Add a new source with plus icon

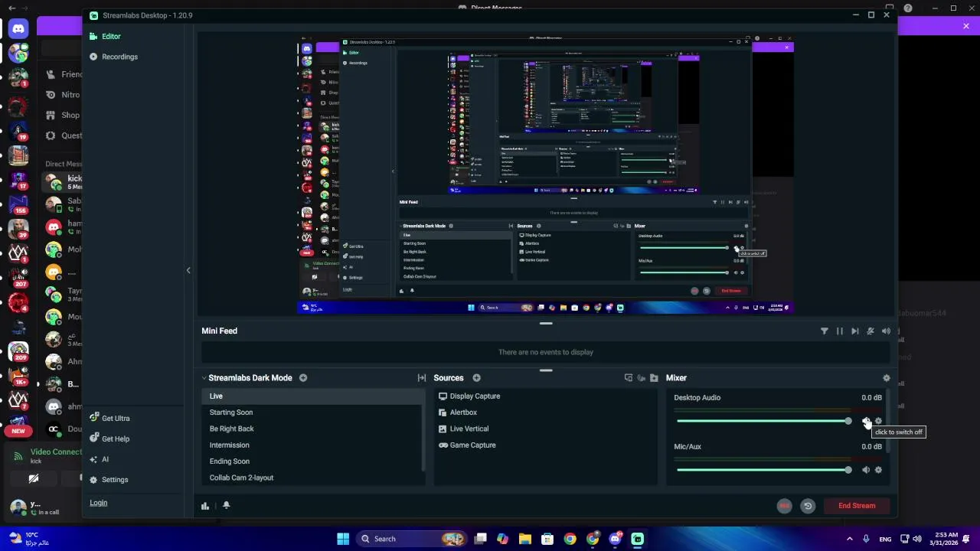tap(476, 378)
